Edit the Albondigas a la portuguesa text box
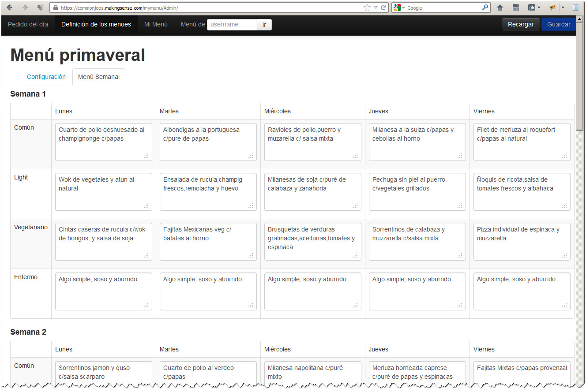 tap(208, 142)
